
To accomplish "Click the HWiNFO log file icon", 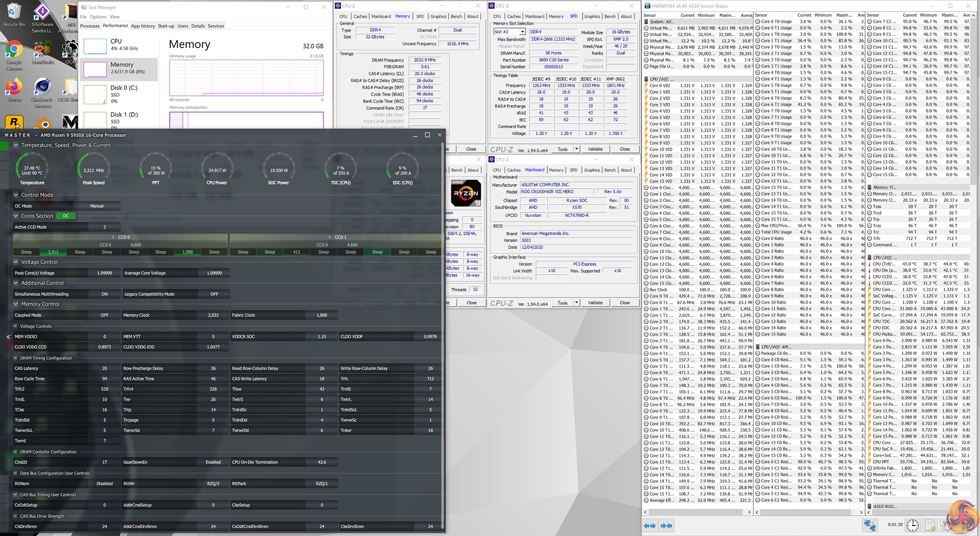I will [930, 525].
